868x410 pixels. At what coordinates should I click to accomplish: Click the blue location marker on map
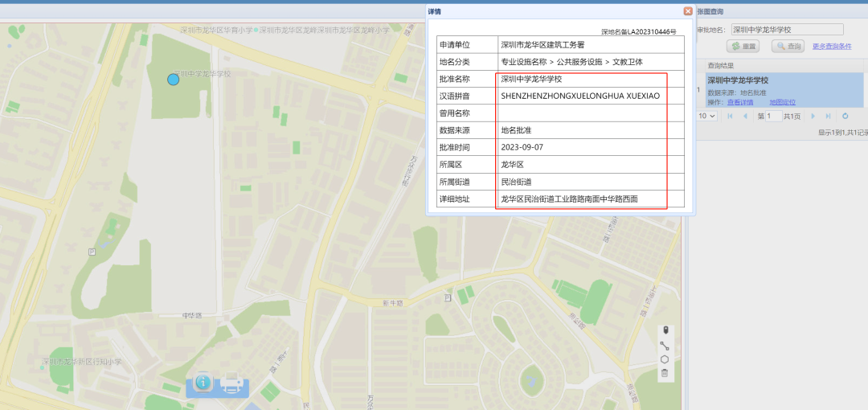click(173, 80)
